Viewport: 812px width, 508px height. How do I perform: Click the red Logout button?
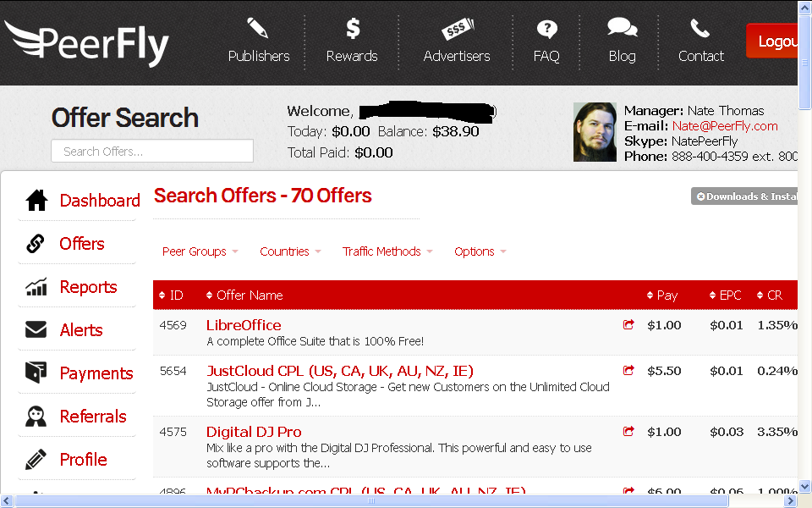(777, 40)
